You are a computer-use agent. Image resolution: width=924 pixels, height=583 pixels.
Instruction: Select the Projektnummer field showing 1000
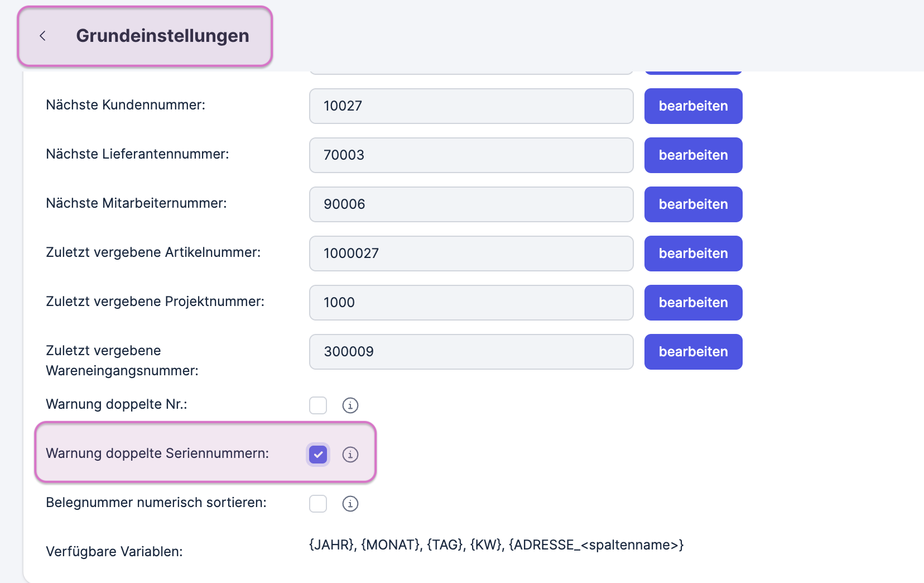(x=471, y=303)
